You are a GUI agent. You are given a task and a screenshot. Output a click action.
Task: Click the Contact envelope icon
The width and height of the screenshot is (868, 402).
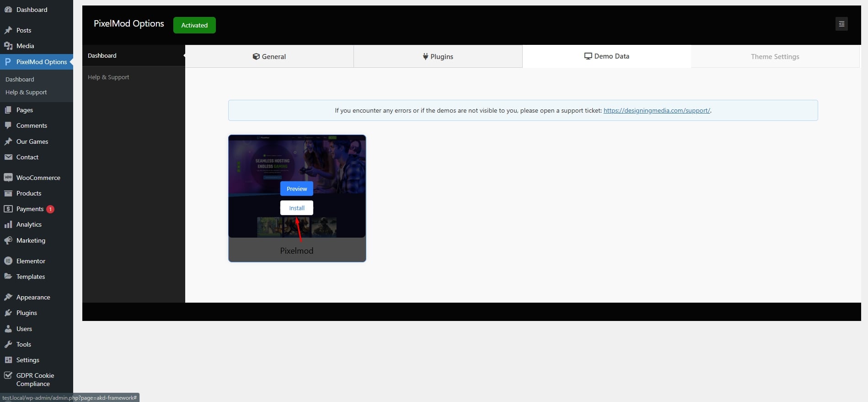[x=8, y=157]
